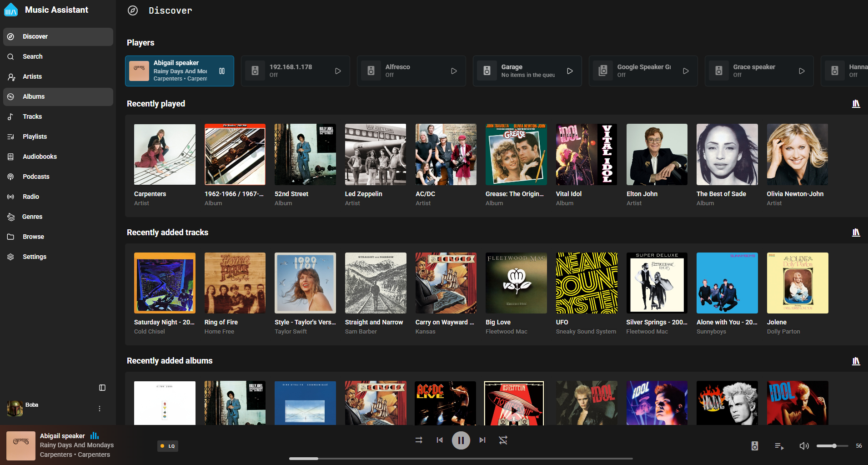Select the Garage player card

(527, 71)
